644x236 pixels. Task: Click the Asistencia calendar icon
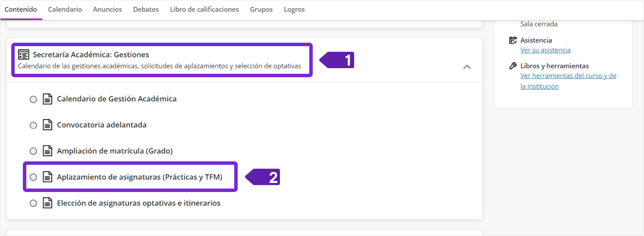(x=513, y=41)
